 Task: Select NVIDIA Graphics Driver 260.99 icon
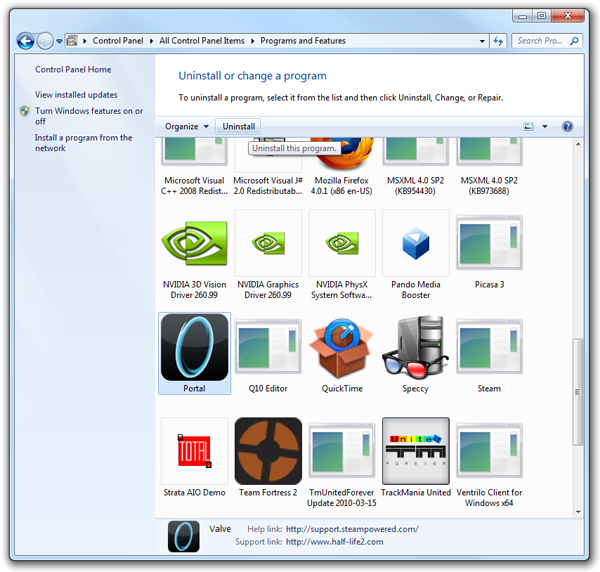[268, 243]
